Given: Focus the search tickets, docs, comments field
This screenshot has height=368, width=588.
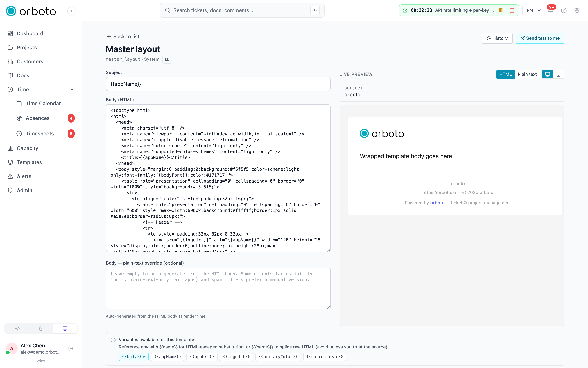Looking at the screenshot, I should click(x=242, y=10).
